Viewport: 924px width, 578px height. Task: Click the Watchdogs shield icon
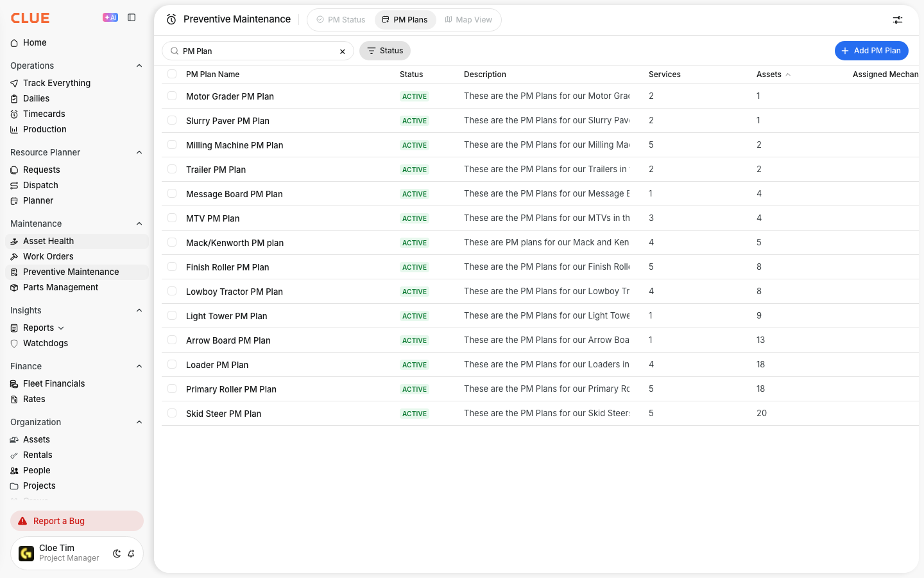click(x=14, y=344)
